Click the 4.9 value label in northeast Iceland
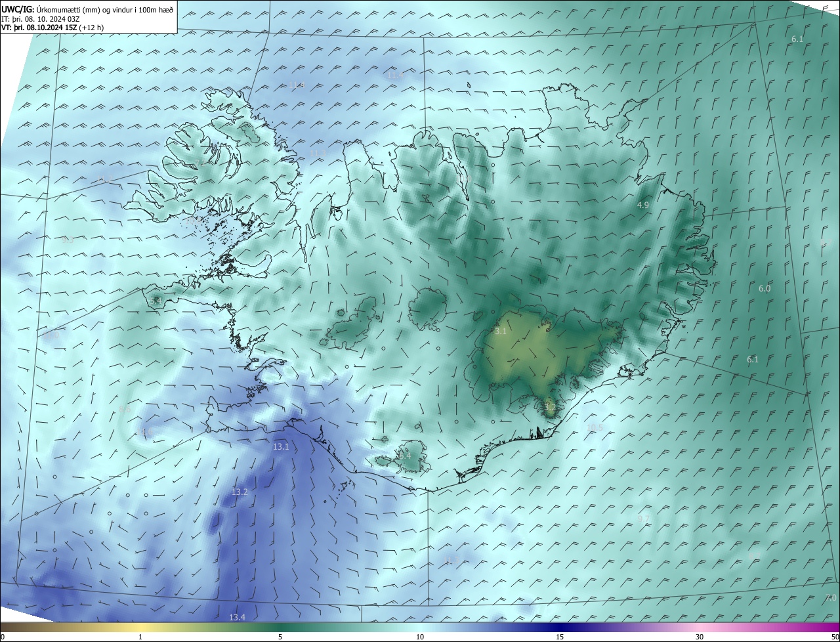 (643, 205)
